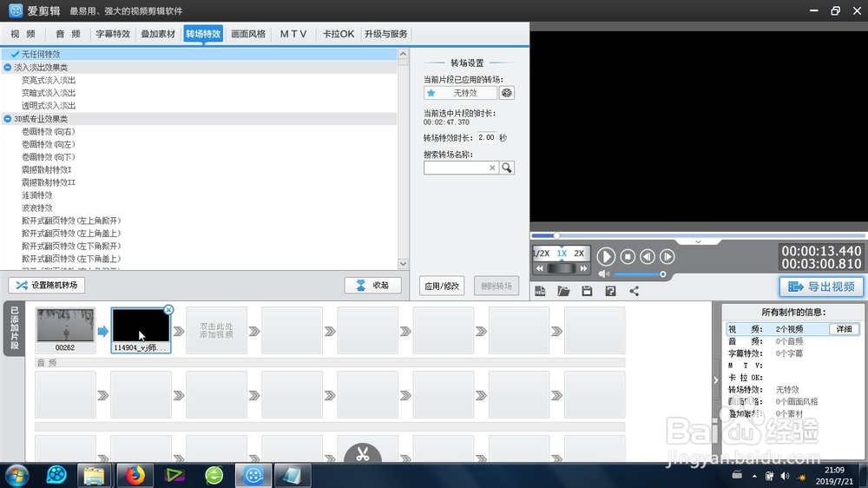Click the 双击此处添加视频 placeholder slot
This screenshot has height=488, width=868.
pos(216,331)
